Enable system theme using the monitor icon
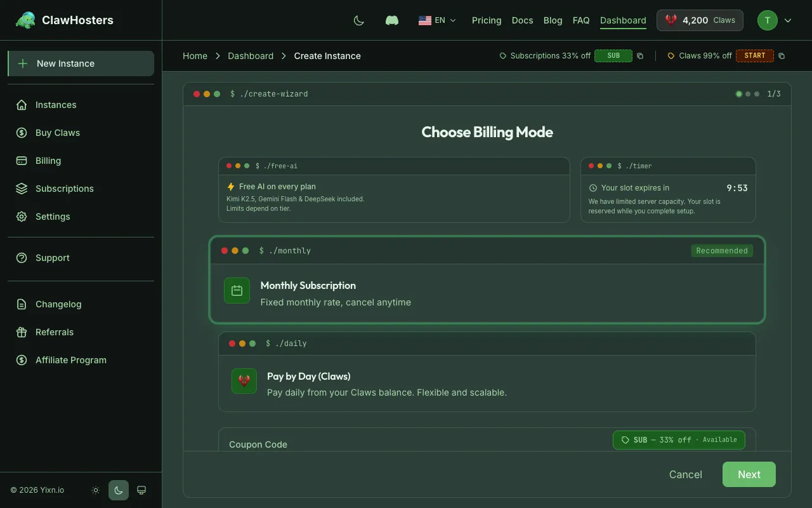This screenshot has height=508, width=812. tap(141, 490)
